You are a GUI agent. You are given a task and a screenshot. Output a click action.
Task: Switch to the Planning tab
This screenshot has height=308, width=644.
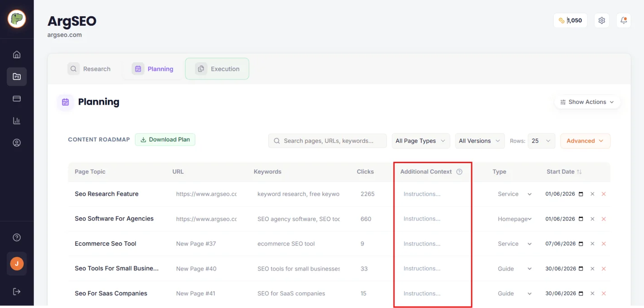point(153,69)
